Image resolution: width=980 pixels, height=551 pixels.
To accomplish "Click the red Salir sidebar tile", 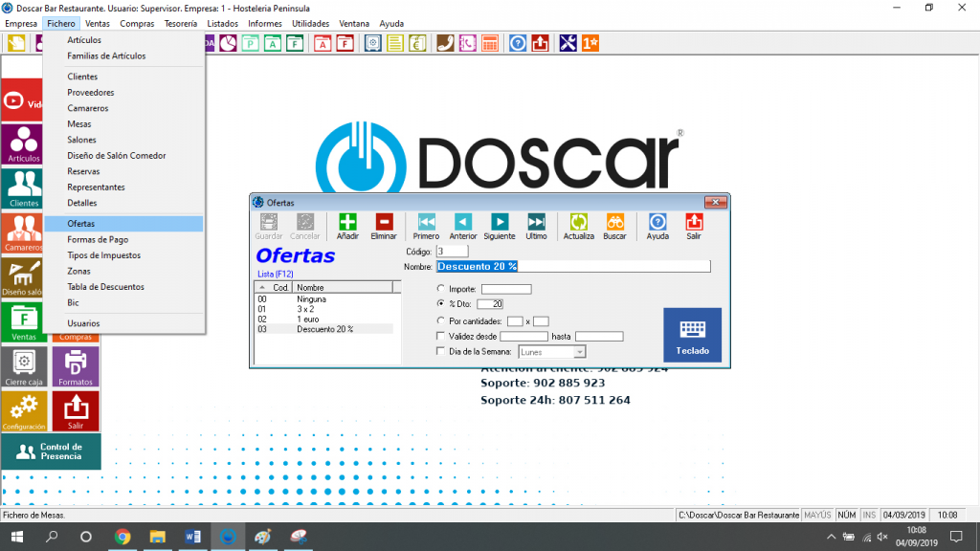I will pos(76,411).
